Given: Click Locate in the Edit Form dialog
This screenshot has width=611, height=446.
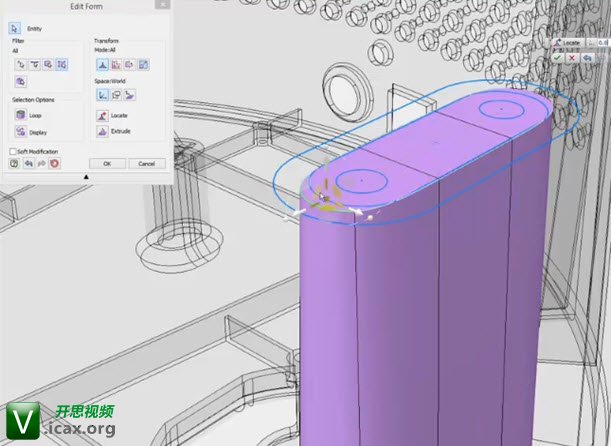Looking at the screenshot, I should tap(112, 116).
